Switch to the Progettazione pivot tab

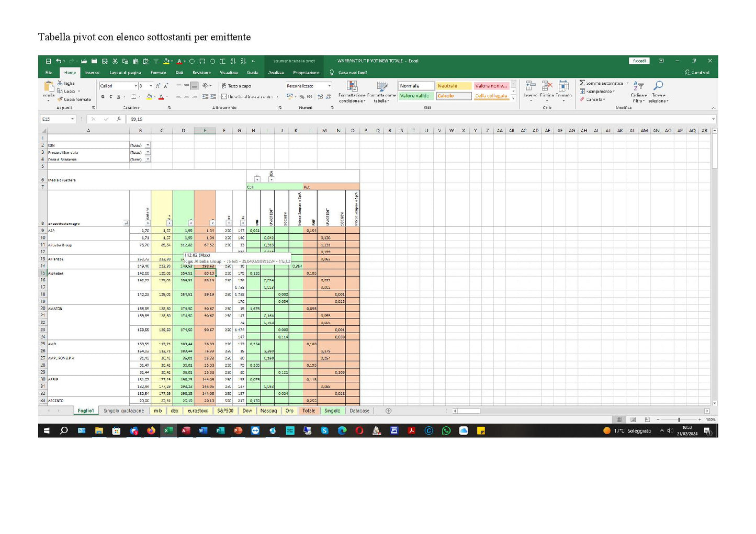click(306, 73)
